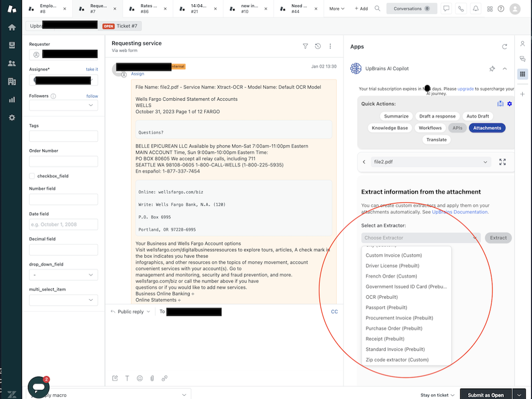532x399 pixels.
Task: Toggle the checkbox_field checkbox
Action: [33, 176]
